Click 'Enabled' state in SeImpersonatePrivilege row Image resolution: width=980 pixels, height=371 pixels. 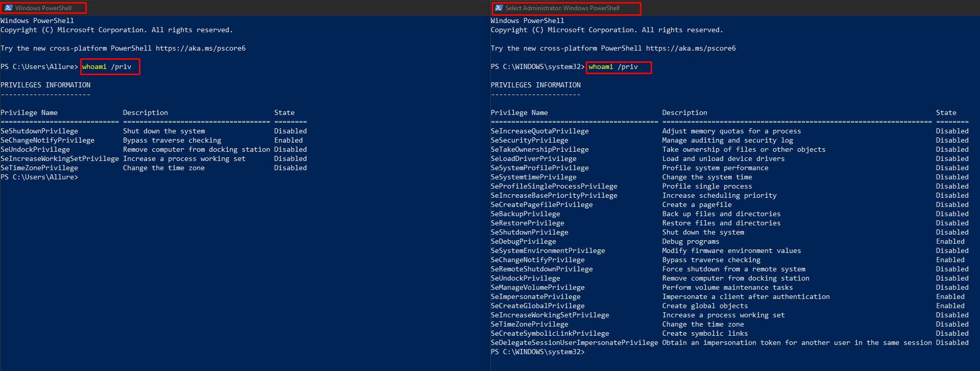[950, 297]
